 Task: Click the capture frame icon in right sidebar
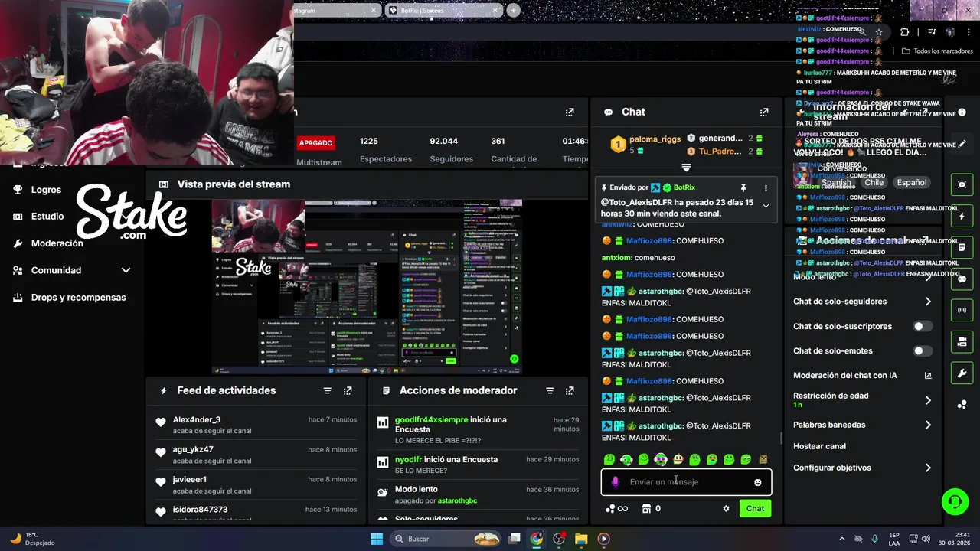point(962,184)
